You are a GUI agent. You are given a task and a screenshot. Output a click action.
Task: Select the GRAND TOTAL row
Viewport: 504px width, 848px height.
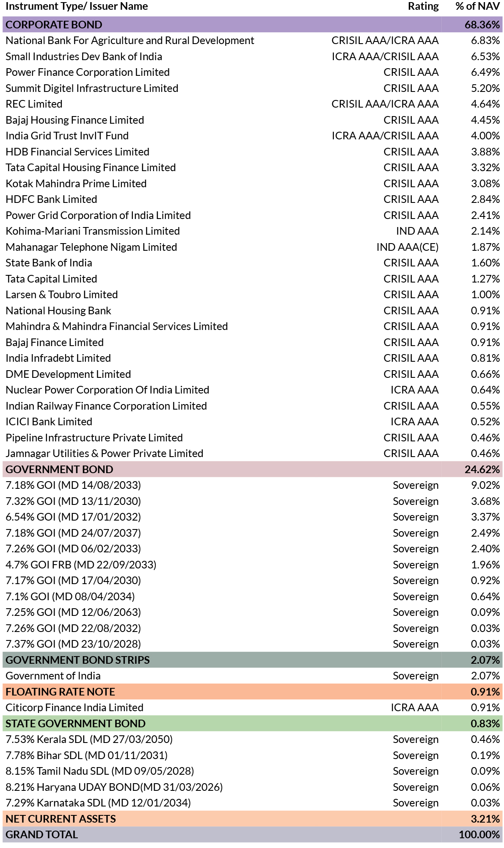[252, 834]
